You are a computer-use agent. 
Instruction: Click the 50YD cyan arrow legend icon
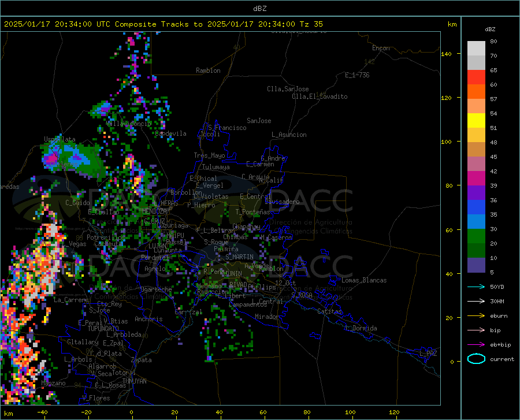point(476,287)
